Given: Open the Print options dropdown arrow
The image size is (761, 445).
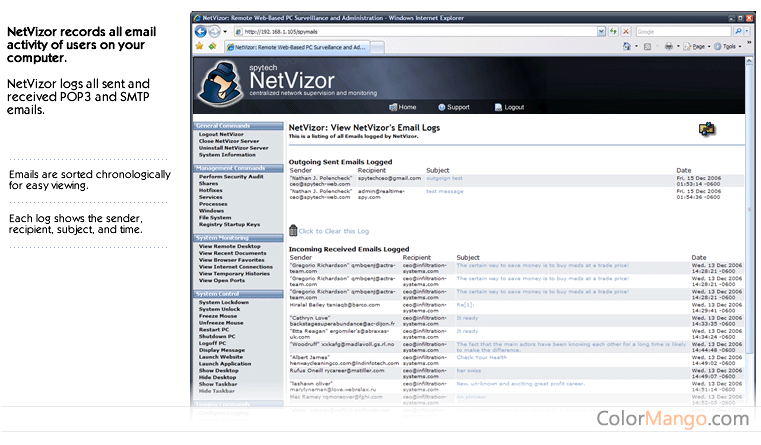Looking at the screenshot, I should 678,47.
